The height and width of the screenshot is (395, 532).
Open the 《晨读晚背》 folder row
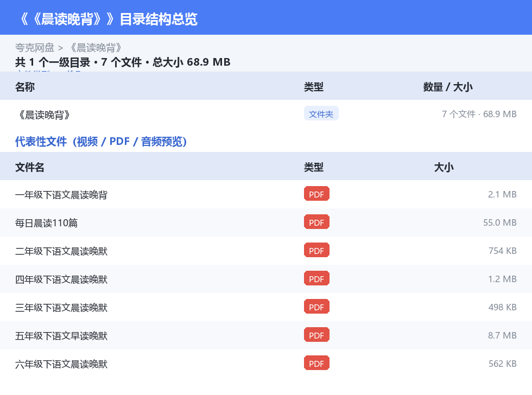[266, 114]
